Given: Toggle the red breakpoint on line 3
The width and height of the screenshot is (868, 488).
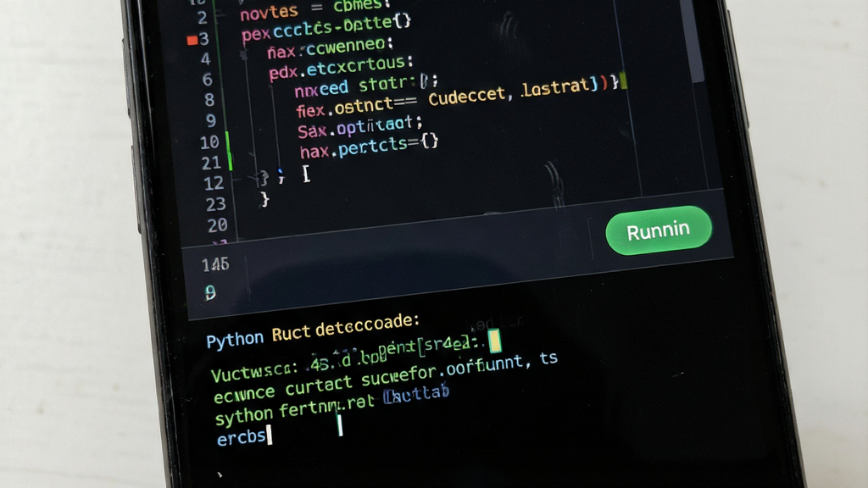Looking at the screenshot, I should point(192,40).
